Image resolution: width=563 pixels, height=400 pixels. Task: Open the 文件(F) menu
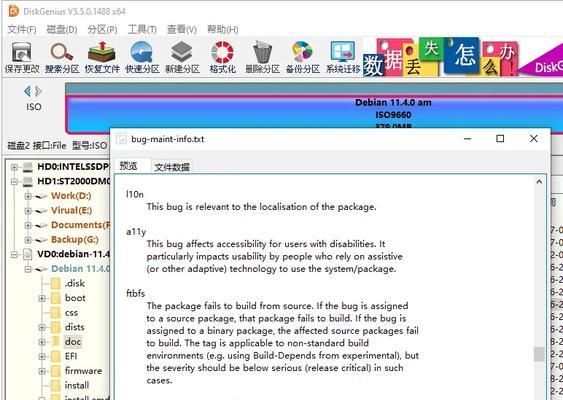tap(22, 29)
